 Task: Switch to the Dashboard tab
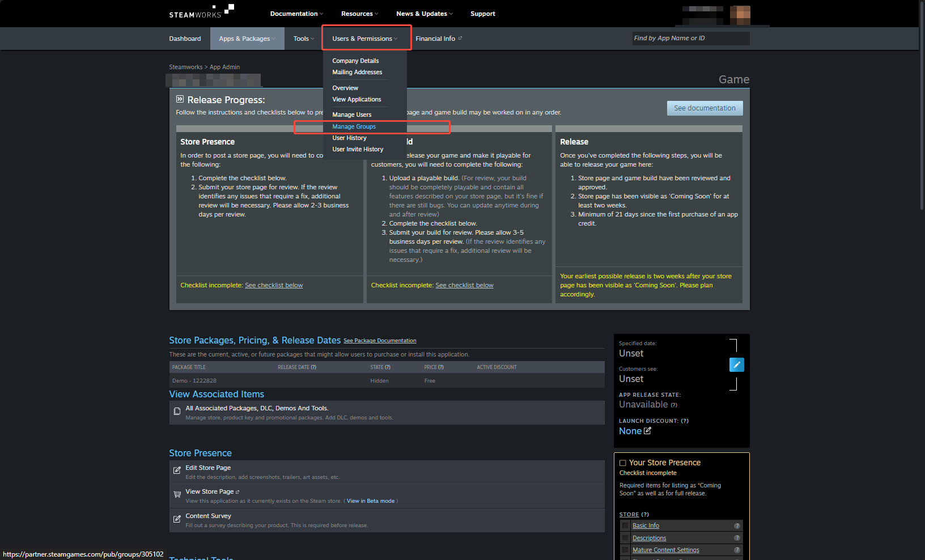click(185, 38)
